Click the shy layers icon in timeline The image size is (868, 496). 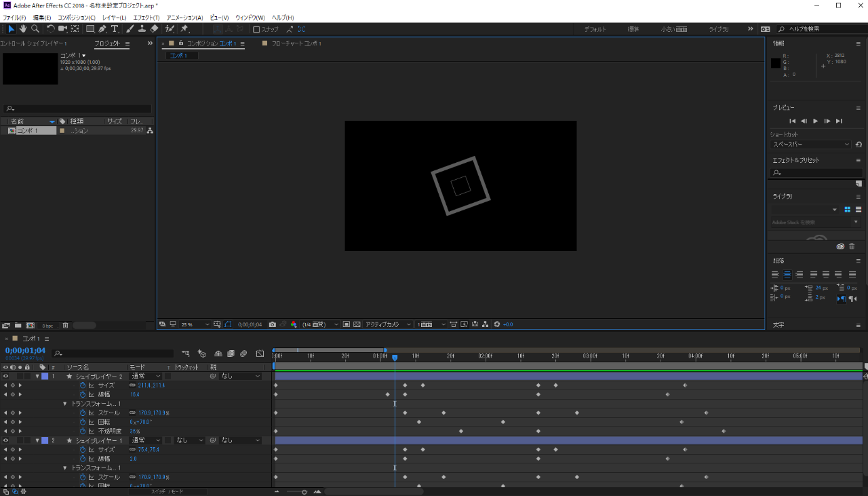[x=218, y=354]
